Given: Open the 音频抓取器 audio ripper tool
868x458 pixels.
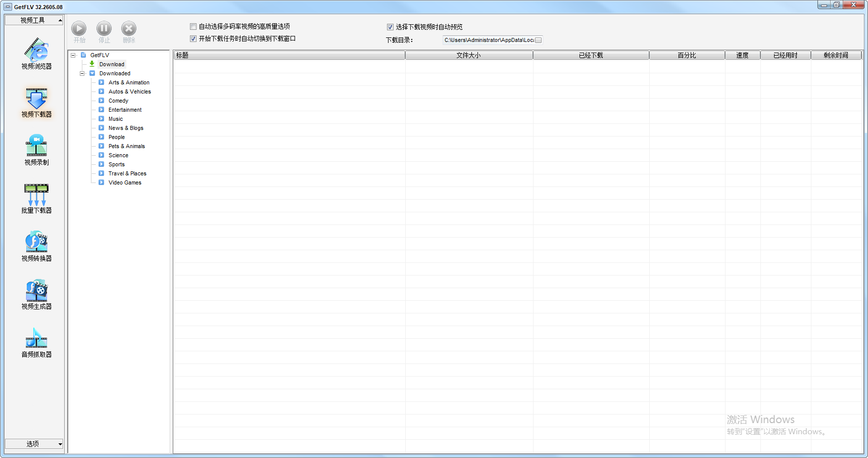Looking at the screenshot, I should [36, 342].
